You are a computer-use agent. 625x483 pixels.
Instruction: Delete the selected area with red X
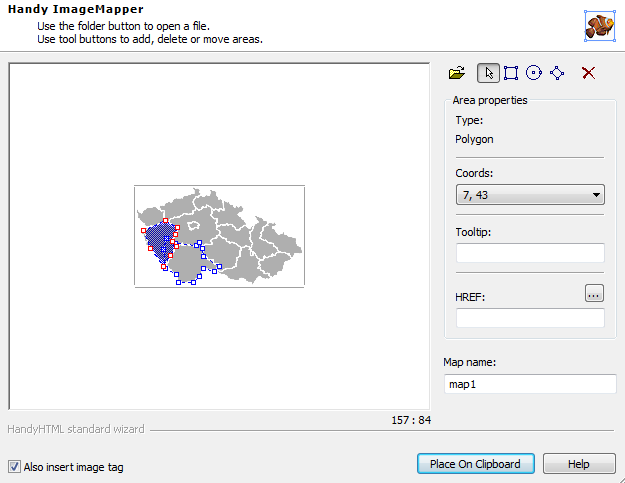[x=588, y=73]
